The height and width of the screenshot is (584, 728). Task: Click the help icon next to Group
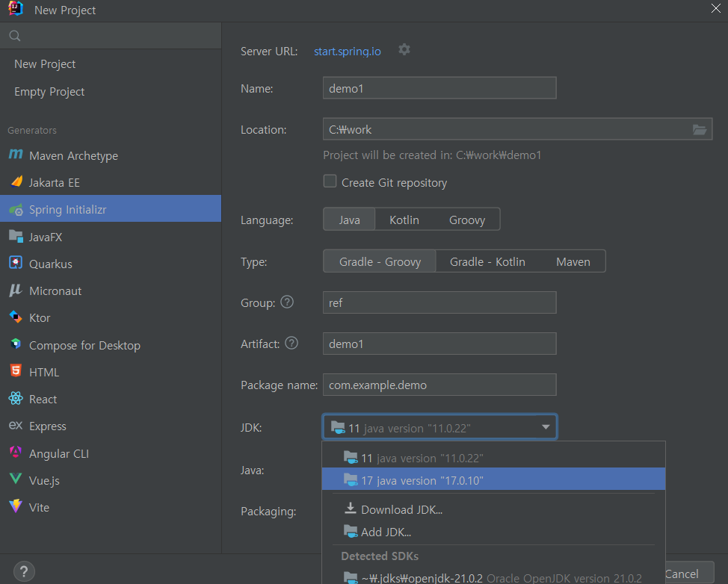pos(288,302)
